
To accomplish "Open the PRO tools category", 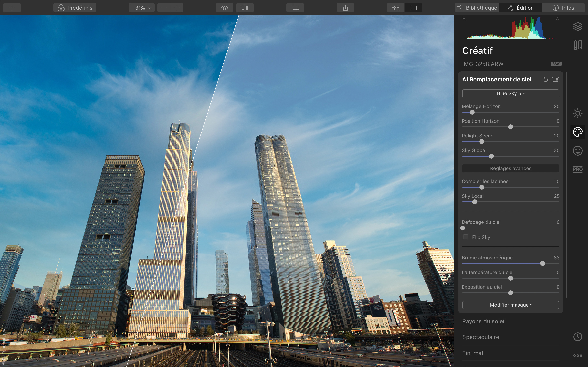I will (x=578, y=169).
